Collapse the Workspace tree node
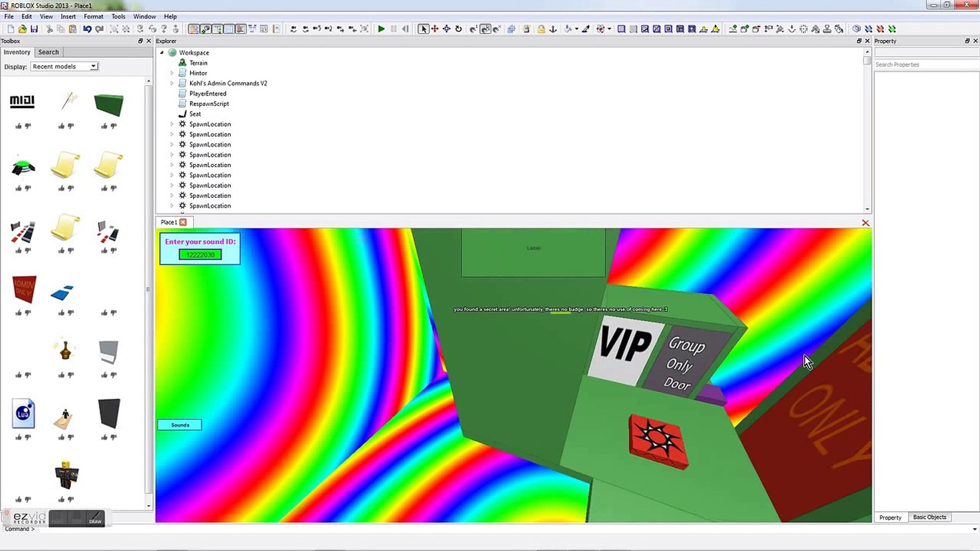Image resolution: width=980 pixels, height=551 pixels. [162, 53]
